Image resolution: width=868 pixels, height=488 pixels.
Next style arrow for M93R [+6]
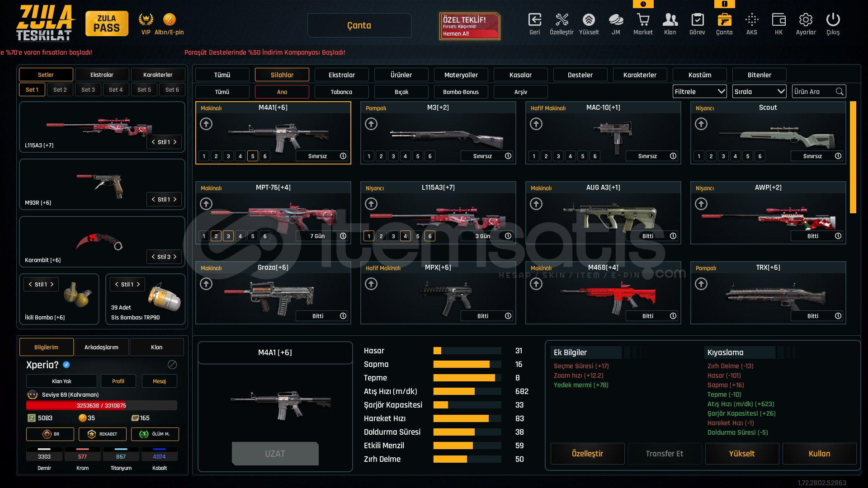pos(175,200)
